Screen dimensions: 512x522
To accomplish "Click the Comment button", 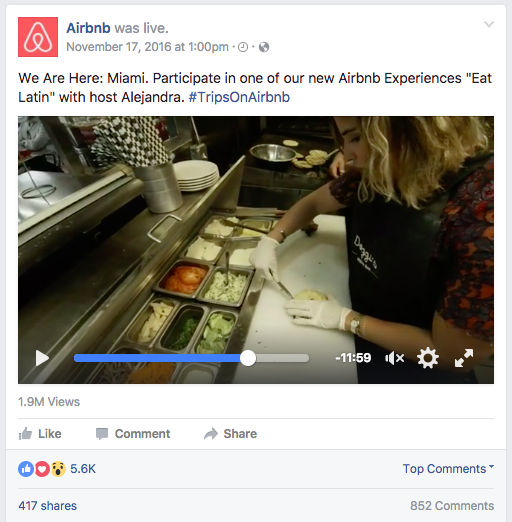I will tap(133, 434).
